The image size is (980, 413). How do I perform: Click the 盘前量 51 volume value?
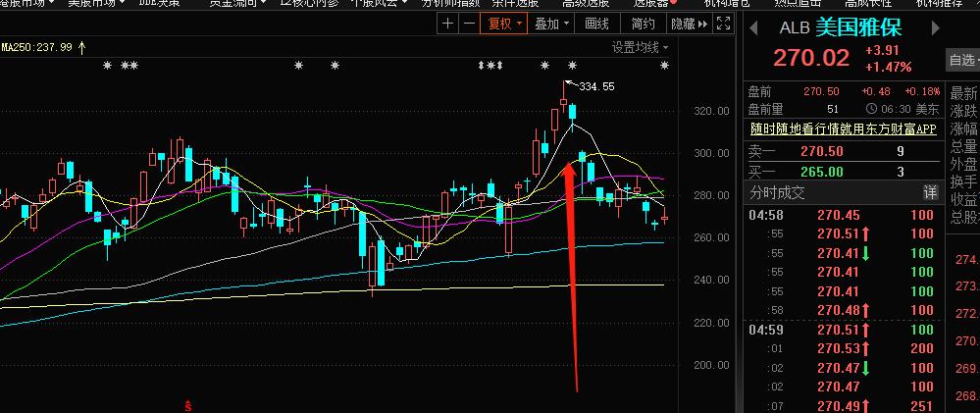[833, 109]
